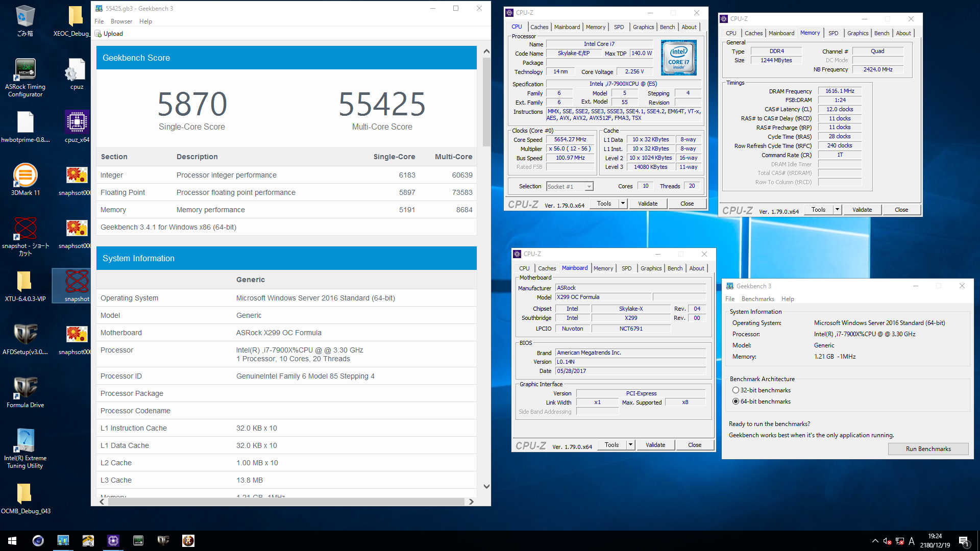Click Validate in CPU-Z CPU window
The height and width of the screenshot is (551, 980).
(x=648, y=204)
